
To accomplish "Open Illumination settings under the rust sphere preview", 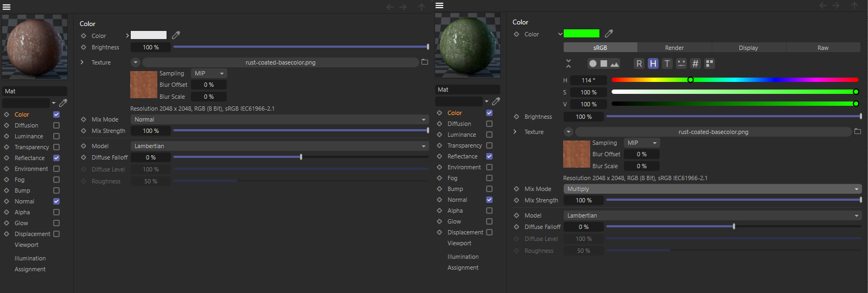I will pos(30,258).
